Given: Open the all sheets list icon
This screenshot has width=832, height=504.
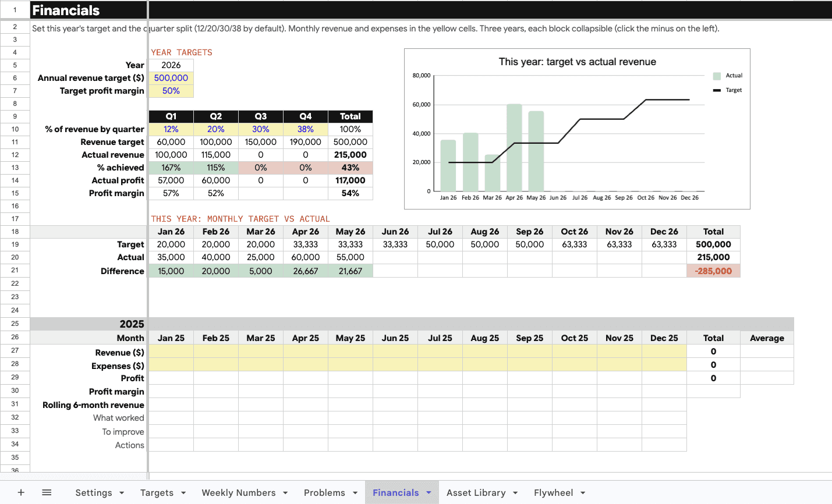Looking at the screenshot, I should click(x=47, y=492).
